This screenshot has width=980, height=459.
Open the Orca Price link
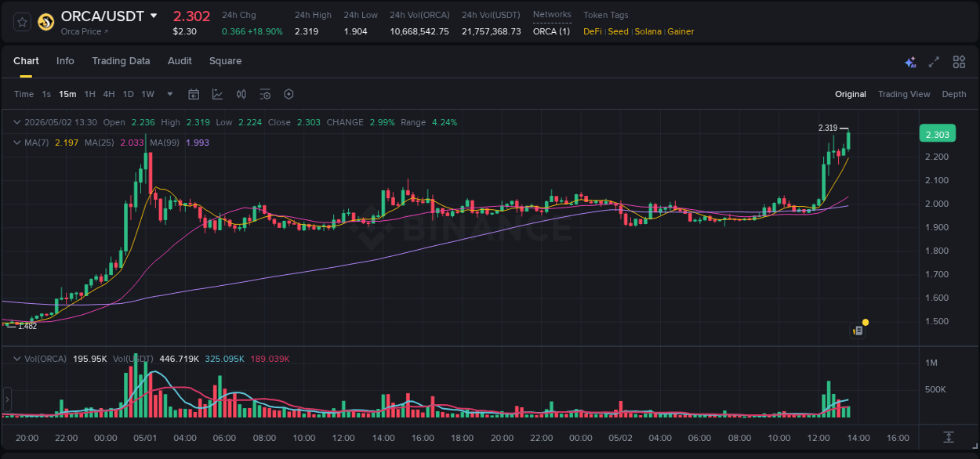[85, 31]
